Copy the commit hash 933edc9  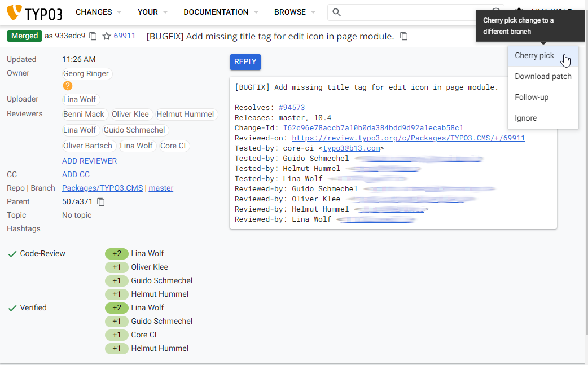[93, 36]
